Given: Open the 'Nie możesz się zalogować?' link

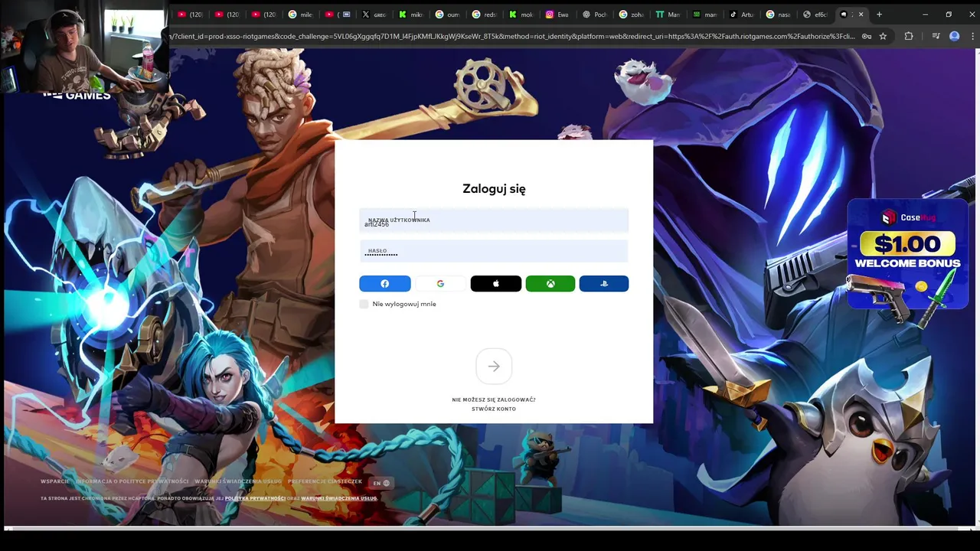Looking at the screenshot, I should [494, 399].
